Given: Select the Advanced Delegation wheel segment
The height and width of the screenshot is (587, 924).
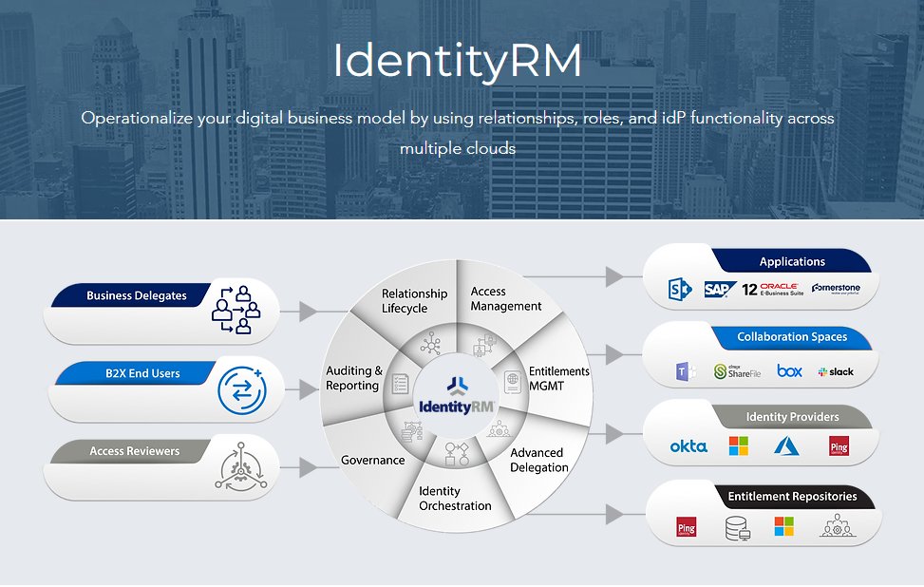Looking at the screenshot, I should point(538,460).
